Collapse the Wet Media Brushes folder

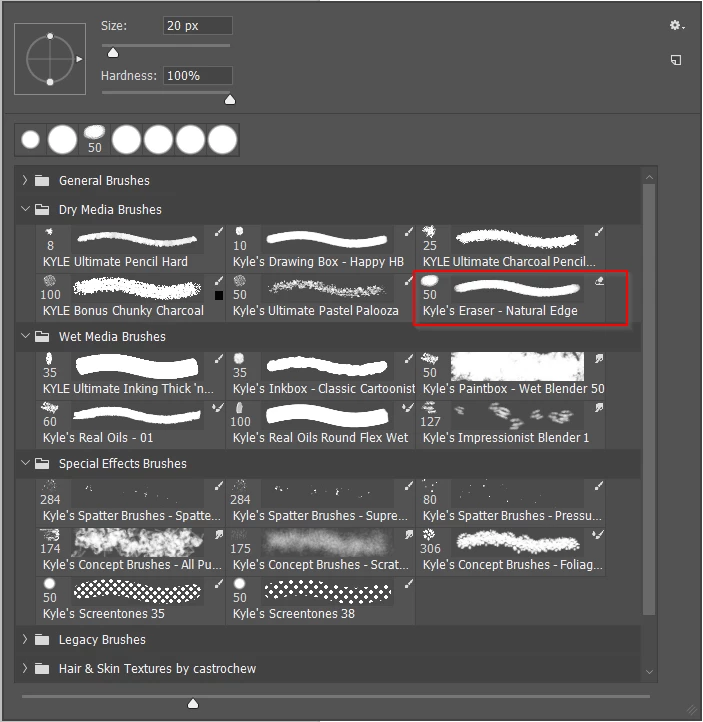pyautogui.click(x=25, y=336)
